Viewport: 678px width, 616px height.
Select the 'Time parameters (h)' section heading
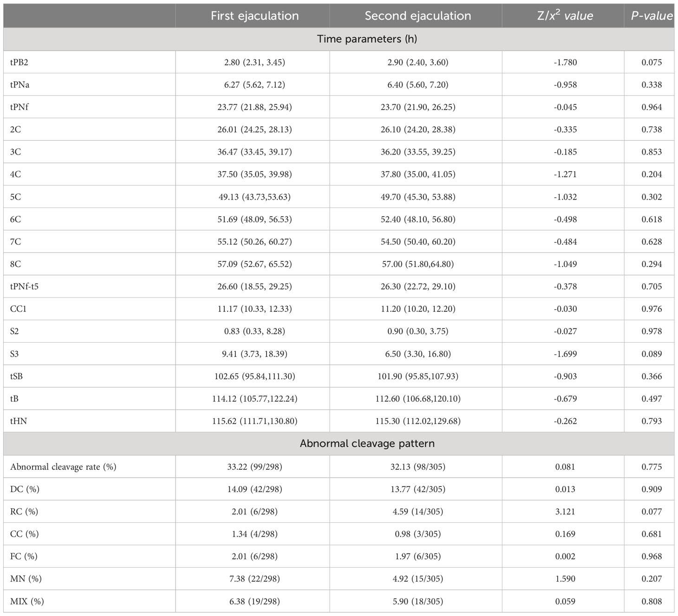click(x=367, y=39)
